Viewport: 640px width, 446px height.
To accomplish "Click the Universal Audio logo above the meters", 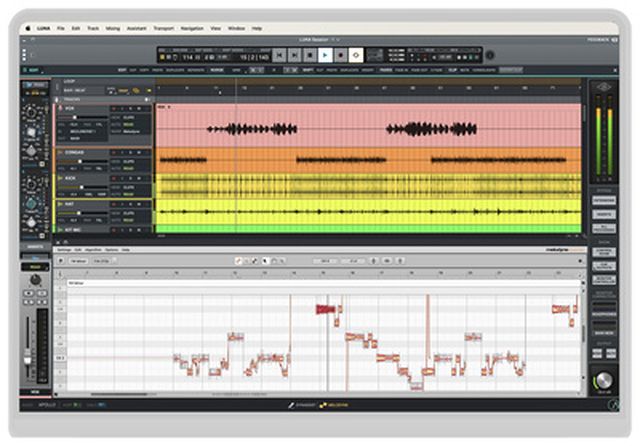I will click(x=602, y=89).
